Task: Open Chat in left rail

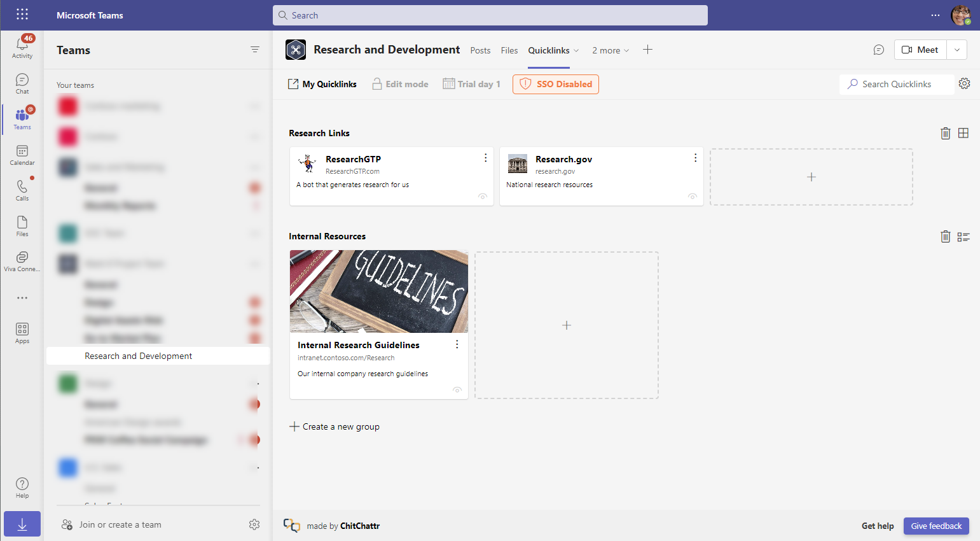Action: click(22, 83)
